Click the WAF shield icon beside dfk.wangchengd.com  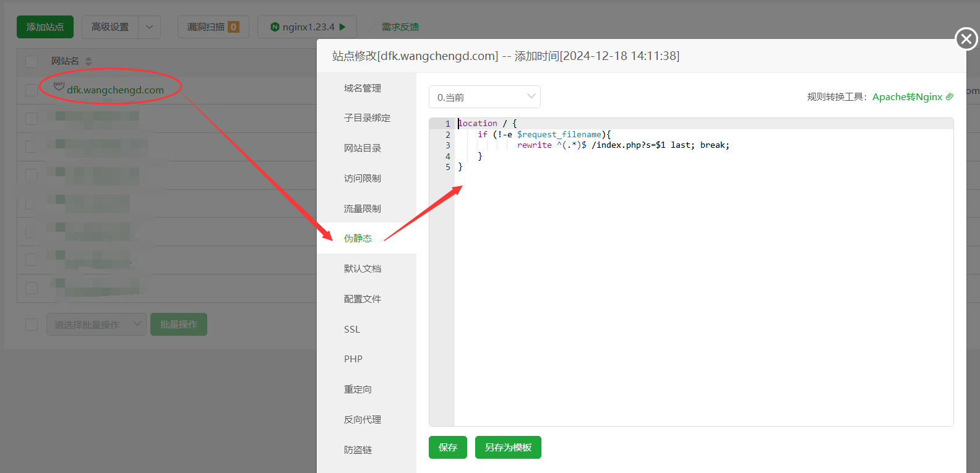[59, 87]
